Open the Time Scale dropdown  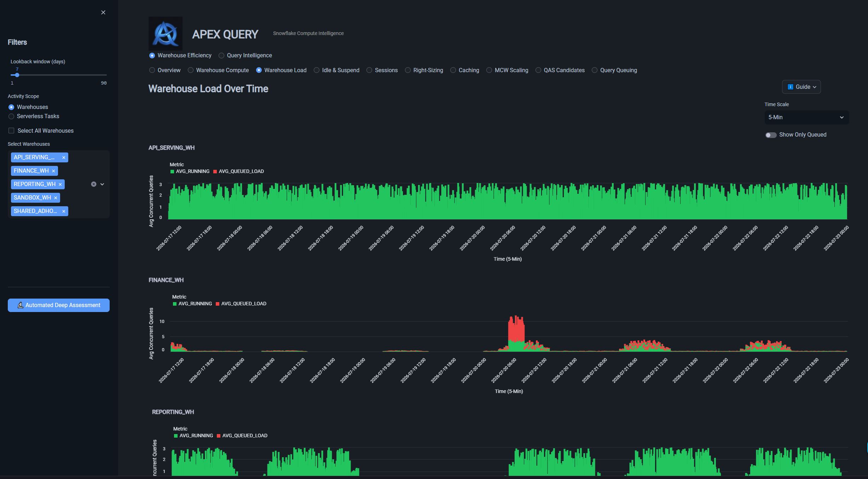tap(806, 117)
